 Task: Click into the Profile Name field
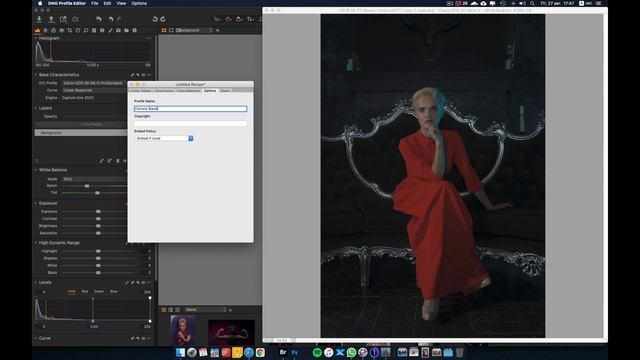191,109
